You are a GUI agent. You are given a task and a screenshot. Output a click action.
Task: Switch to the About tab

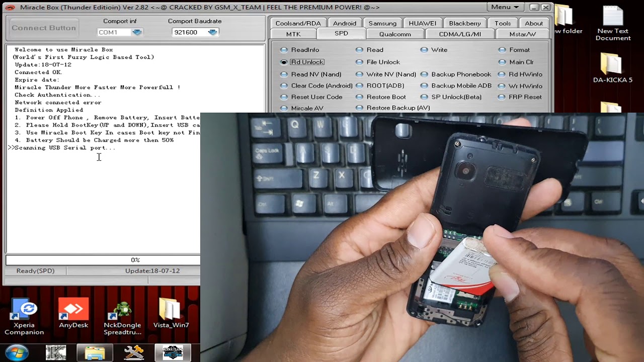coord(534,23)
